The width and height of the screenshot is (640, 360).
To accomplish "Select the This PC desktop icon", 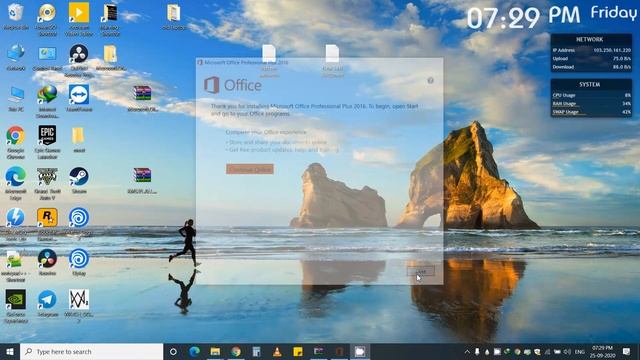I will pyautogui.click(x=16, y=98).
